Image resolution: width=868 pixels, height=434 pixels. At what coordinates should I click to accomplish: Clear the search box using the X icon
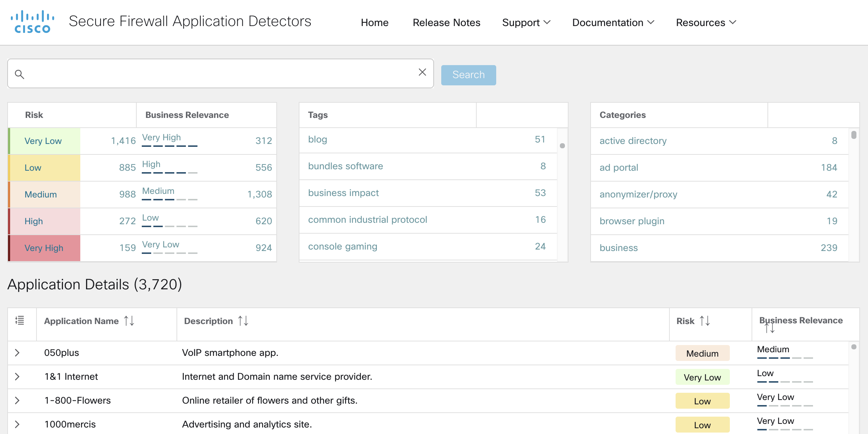point(422,72)
